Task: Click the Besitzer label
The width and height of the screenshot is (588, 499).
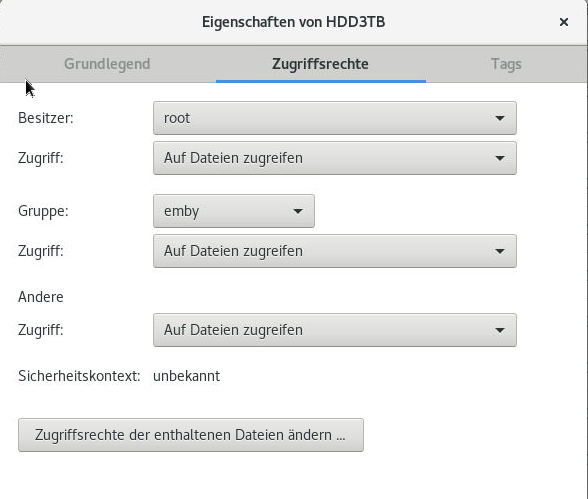Action: 46,118
